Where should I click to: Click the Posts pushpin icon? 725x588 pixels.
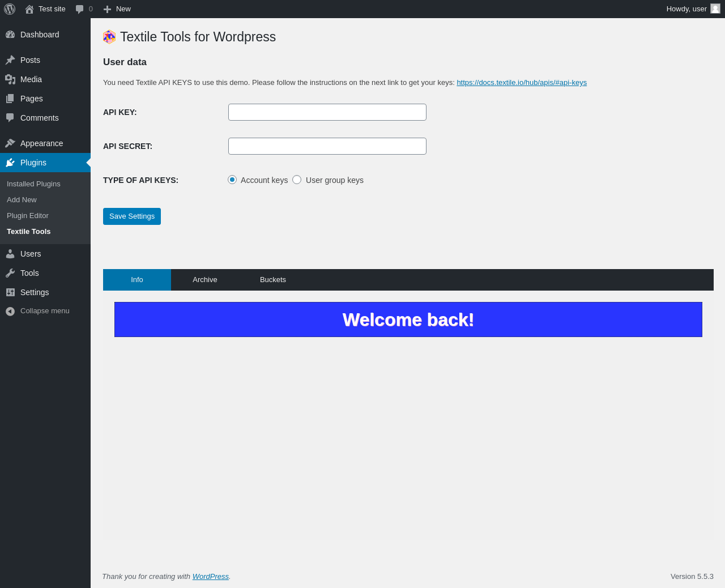(x=10, y=60)
